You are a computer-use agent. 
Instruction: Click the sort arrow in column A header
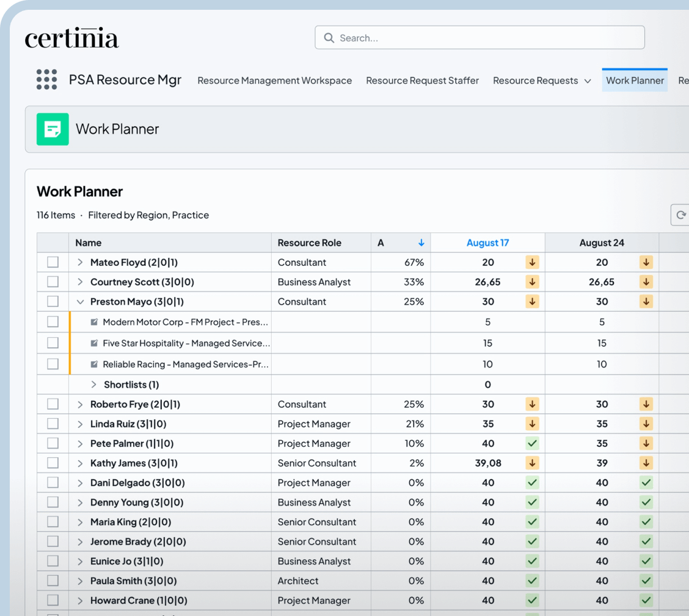[x=421, y=243]
